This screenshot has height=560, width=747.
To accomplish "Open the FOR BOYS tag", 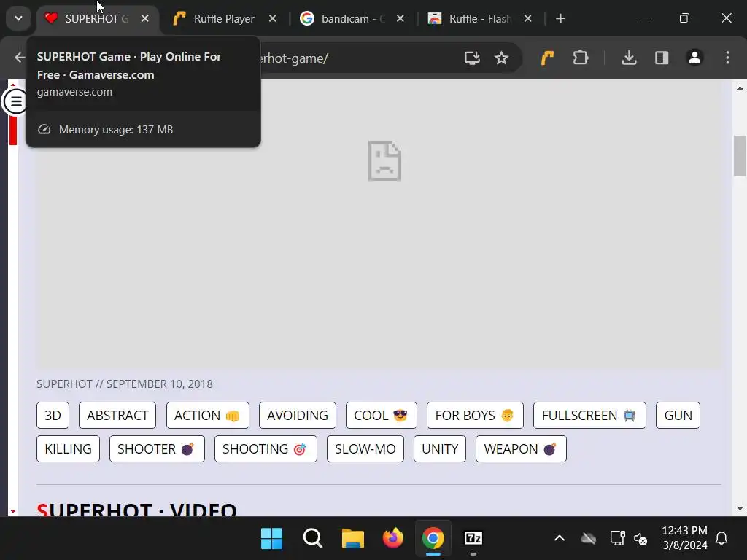I will [x=475, y=415].
